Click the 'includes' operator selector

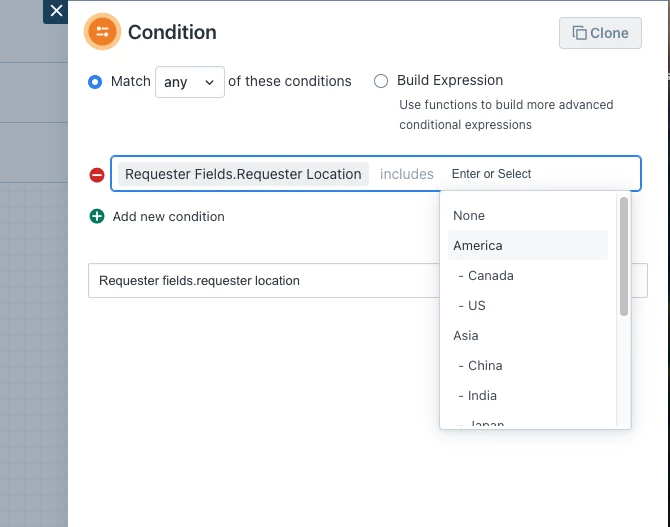pos(406,174)
